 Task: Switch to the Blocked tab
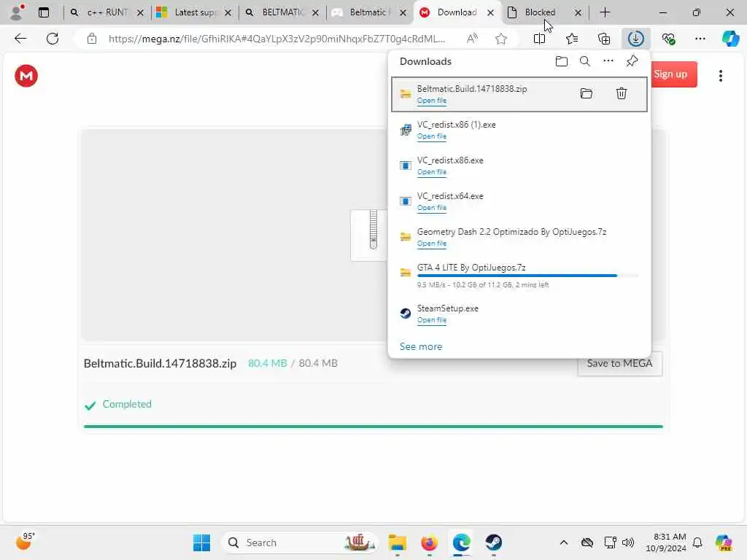(x=540, y=12)
